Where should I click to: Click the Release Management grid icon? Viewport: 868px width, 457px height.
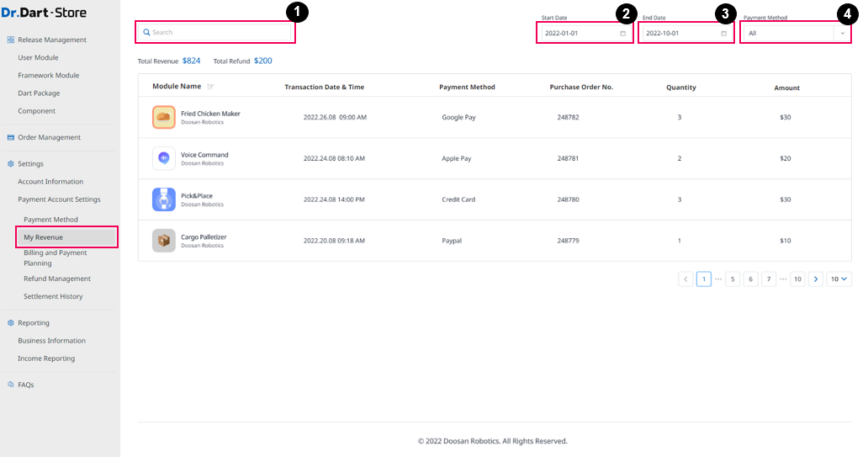pos(11,40)
